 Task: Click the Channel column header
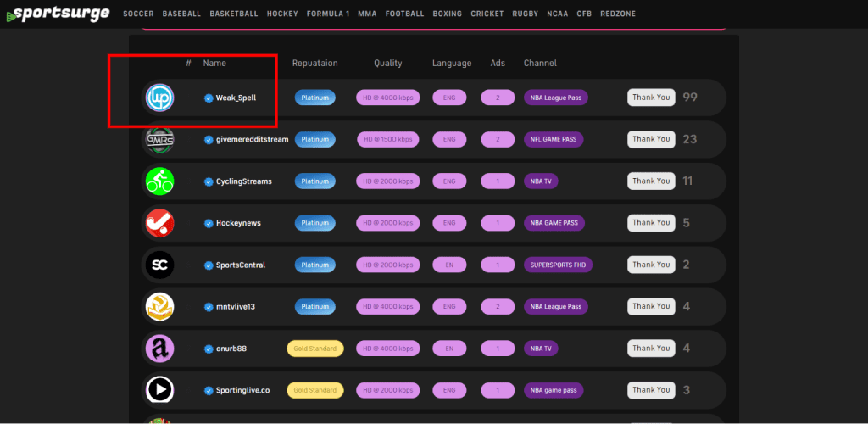[x=540, y=63]
